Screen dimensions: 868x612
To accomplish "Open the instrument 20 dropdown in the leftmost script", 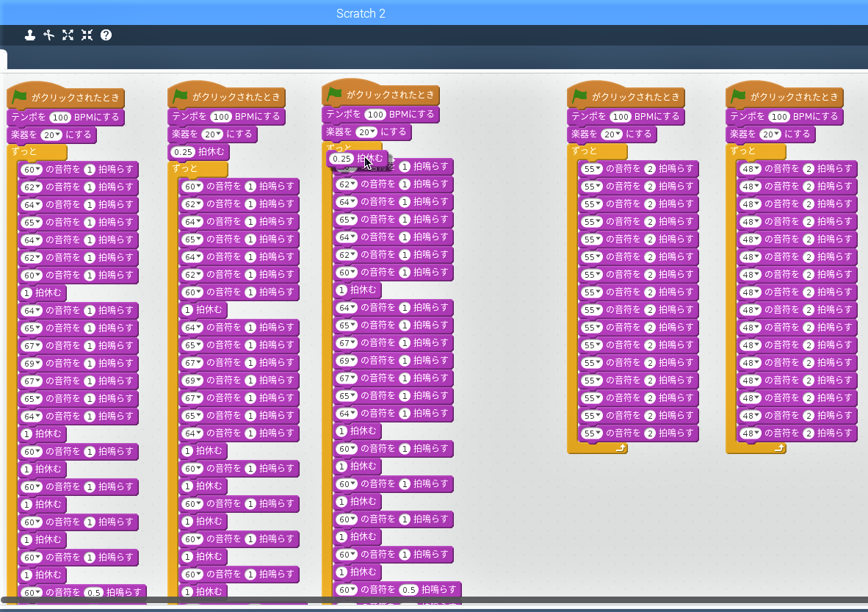I will pos(51,135).
